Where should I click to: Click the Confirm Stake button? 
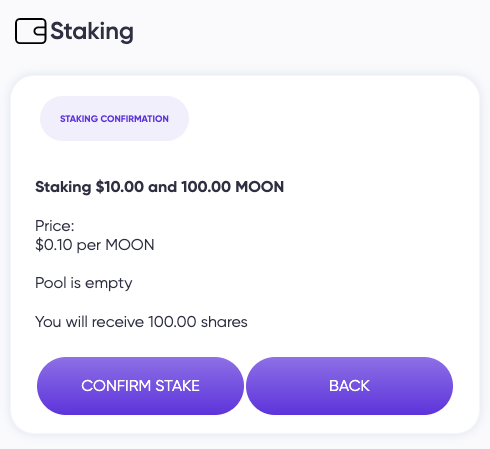click(x=140, y=386)
